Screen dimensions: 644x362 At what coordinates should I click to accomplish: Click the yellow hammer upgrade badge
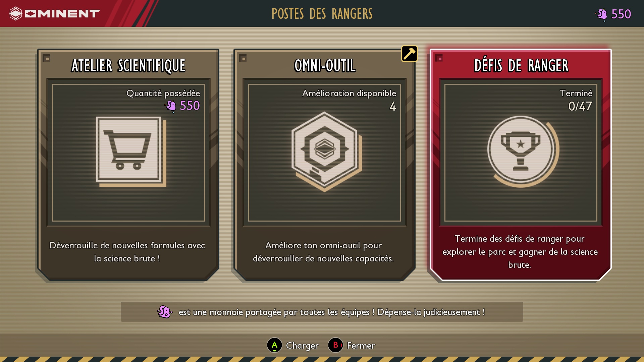click(x=409, y=54)
